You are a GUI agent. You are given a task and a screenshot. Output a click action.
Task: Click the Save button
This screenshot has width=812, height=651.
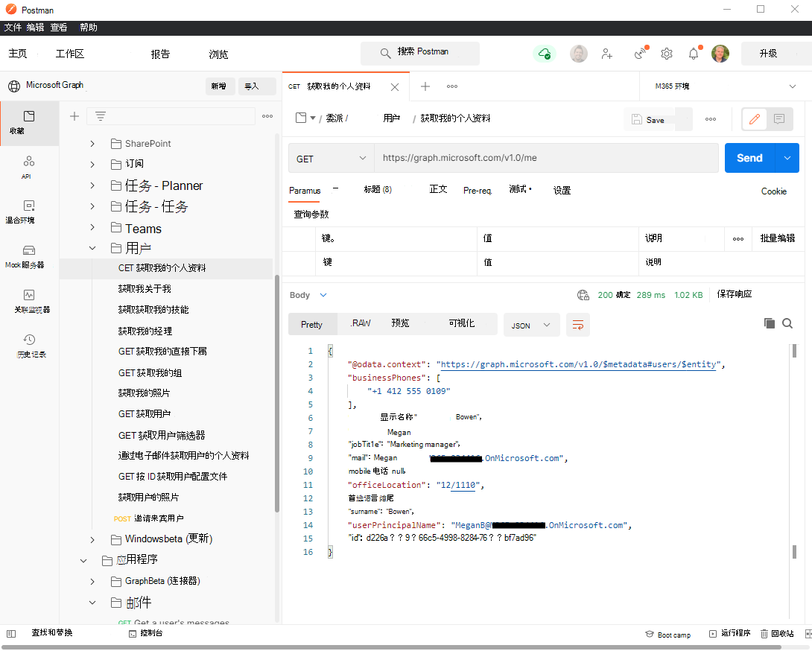click(648, 120)
